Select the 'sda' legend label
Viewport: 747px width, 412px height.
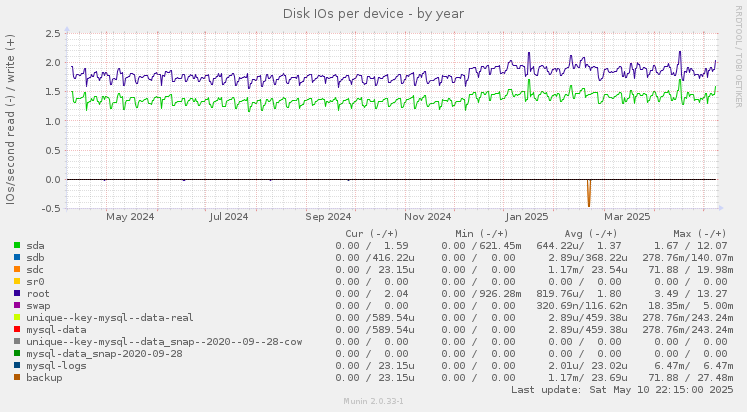pyautogui.click(x=35, y=246)
